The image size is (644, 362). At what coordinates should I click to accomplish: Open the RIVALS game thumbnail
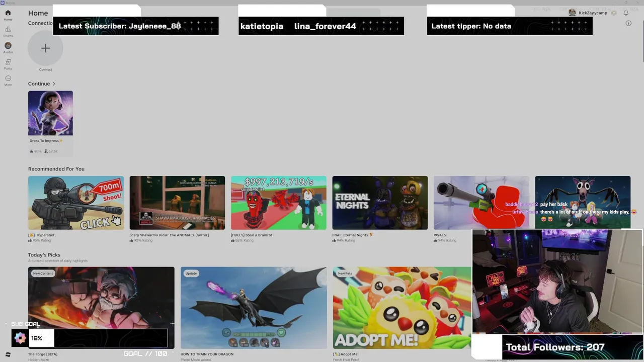coord(481,203)
